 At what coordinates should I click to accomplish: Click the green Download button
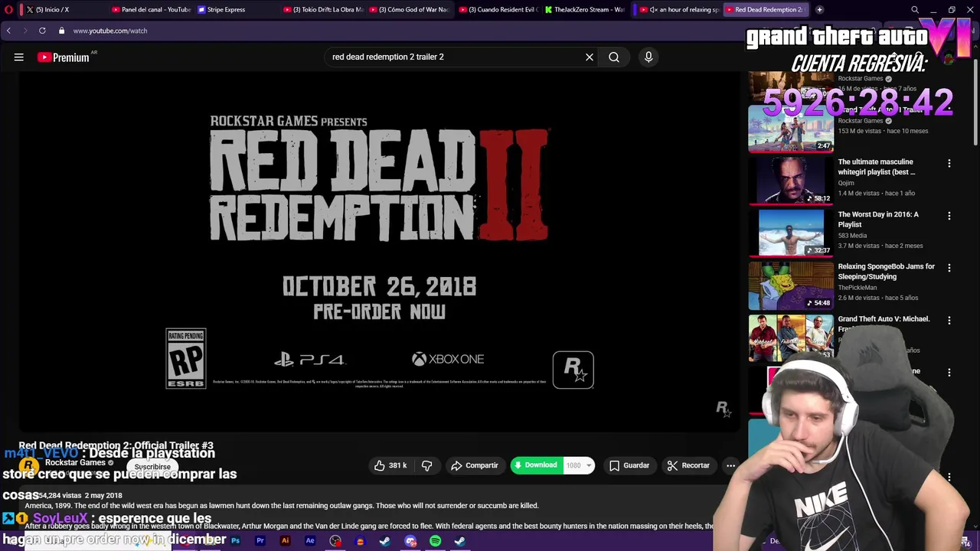click(536, 465)
